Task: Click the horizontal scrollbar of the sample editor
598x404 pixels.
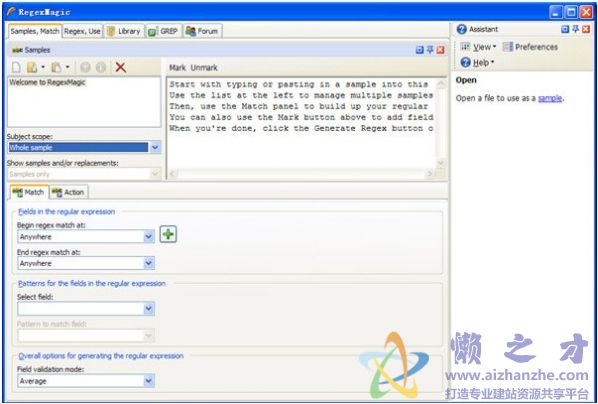Action: (x=301, y=174)
